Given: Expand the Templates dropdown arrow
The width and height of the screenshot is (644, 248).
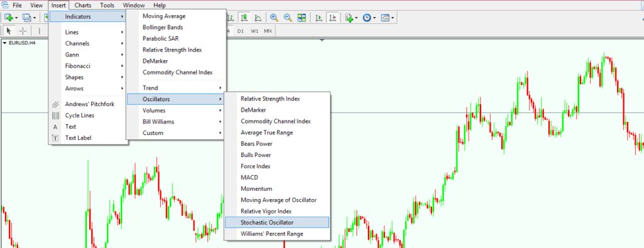Looking at the screenshot, I should click(x=392, y=18).
